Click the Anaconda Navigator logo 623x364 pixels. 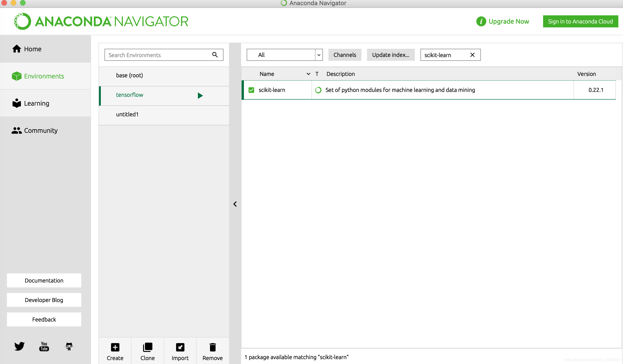[101, 21]
